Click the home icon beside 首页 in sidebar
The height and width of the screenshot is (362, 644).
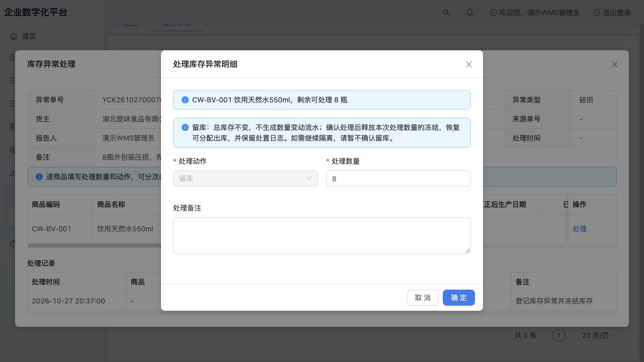tap(14, 36)
